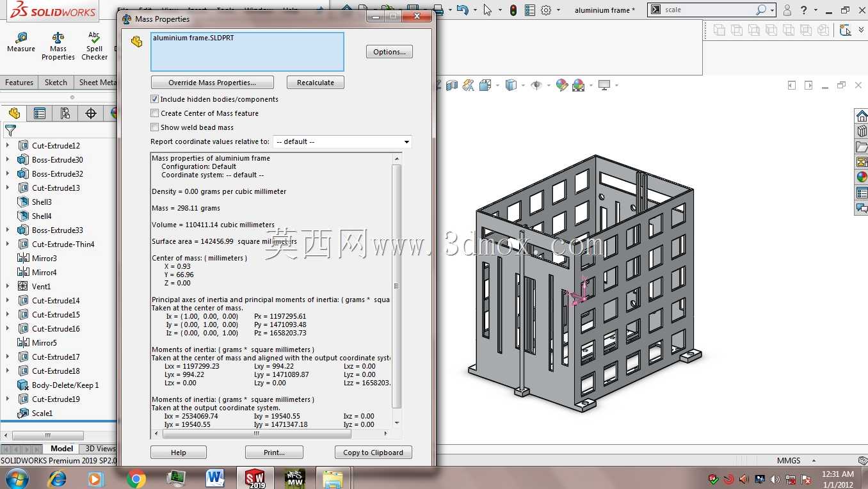Open the Design Library task pane tab

pyautogui.click(x=862, y=131)
